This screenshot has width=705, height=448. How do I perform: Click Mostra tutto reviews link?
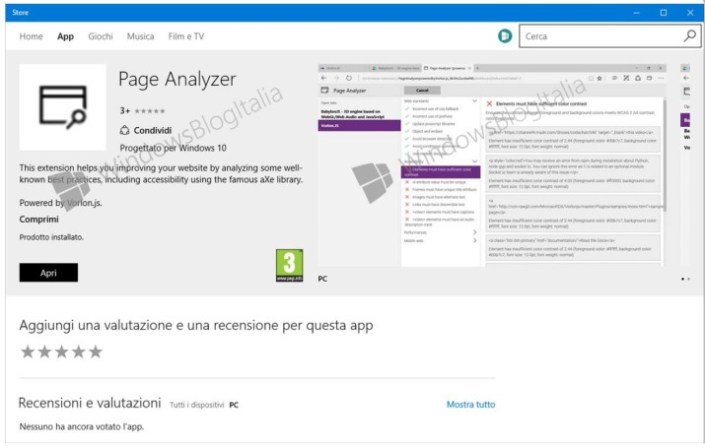471,404
